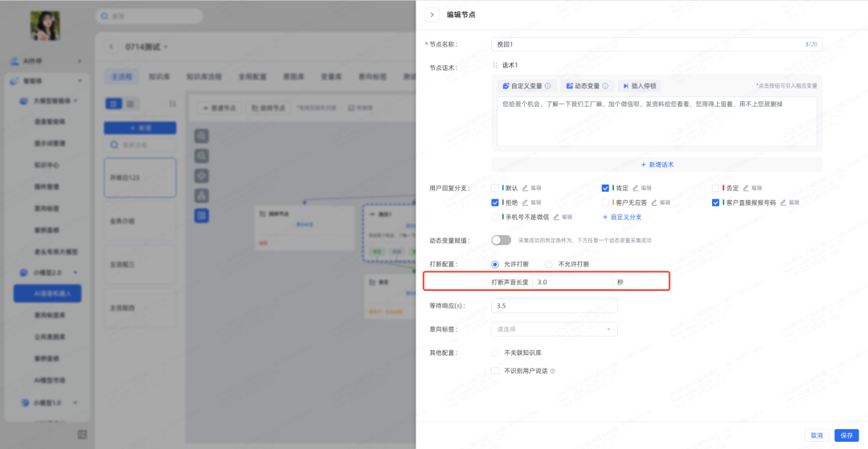Click the info icon next to 动态变量

point(605,86)
